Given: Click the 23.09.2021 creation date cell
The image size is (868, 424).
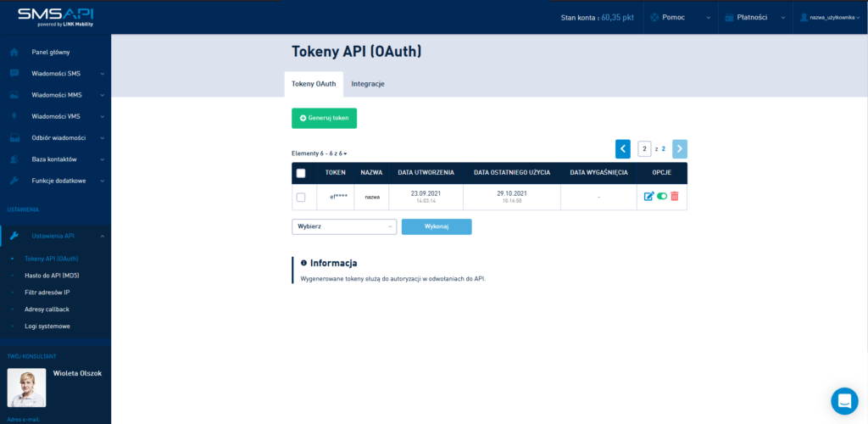Looking at the screenshot, I should [x=426, y=197].
